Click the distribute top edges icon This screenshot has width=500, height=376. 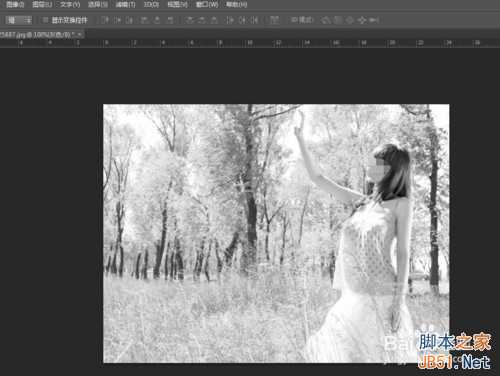click(x=190, y=20)
